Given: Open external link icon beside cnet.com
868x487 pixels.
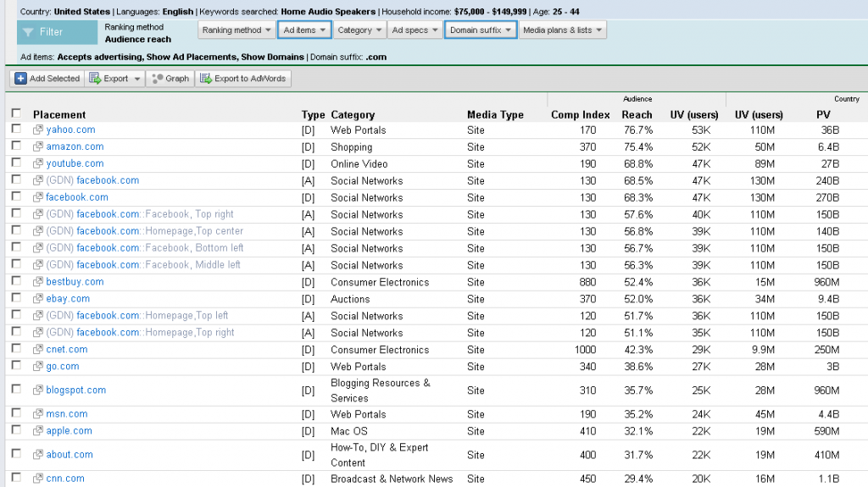Looking at the screenshot, I should 37,349.
